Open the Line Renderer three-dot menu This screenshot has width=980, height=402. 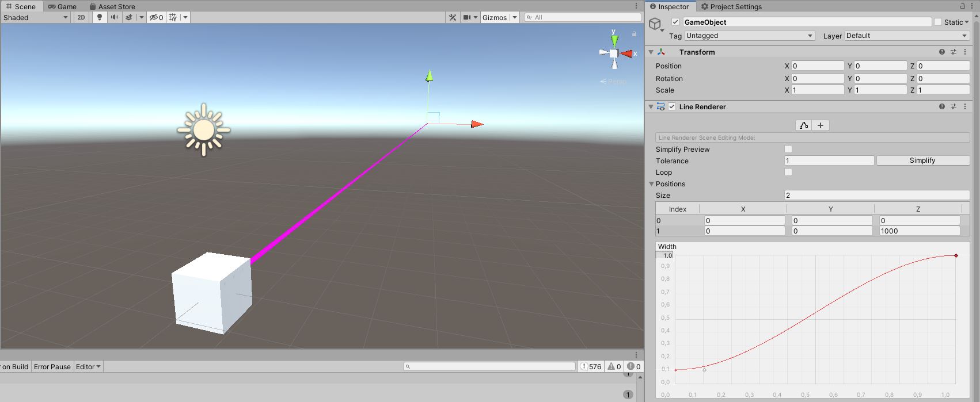[965, 106]
